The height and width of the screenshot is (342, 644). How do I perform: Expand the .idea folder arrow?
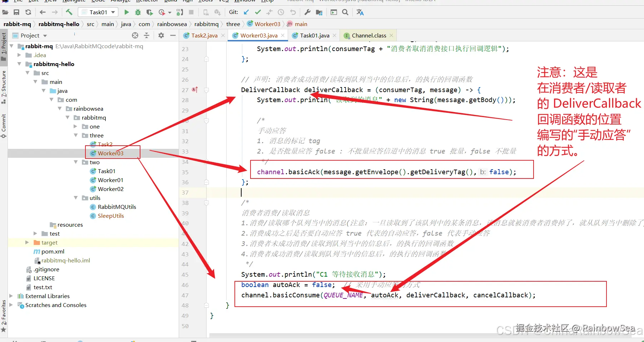(19, 55)
